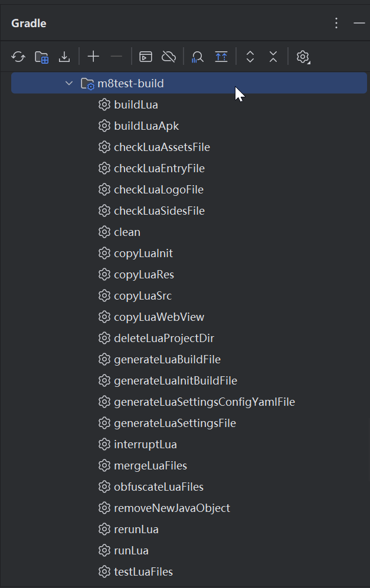Expand all nodes in Gradle tree
Viewport: 370px width, 588px height.
point(250,57)
